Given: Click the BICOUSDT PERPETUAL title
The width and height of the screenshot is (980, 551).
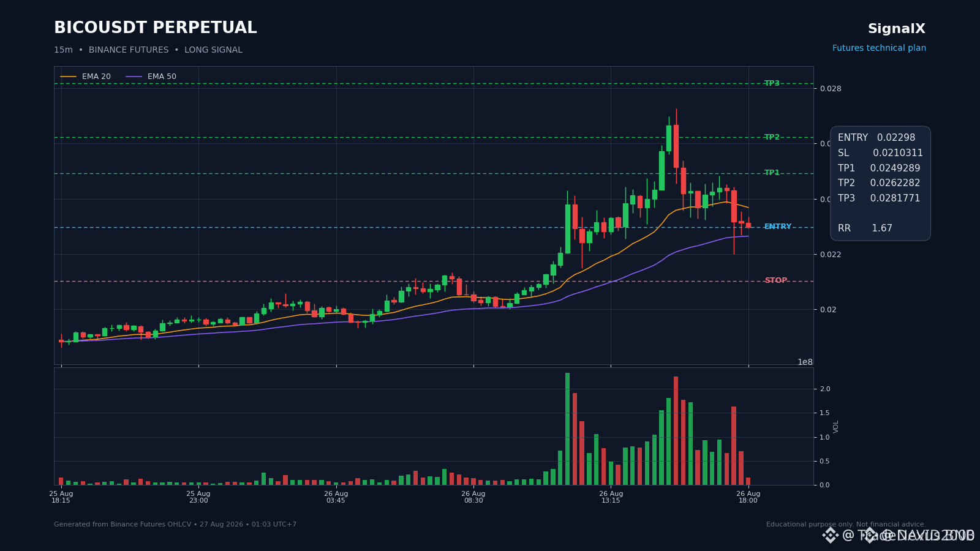Looking at the screenshot, I should (x=155, y=28).
